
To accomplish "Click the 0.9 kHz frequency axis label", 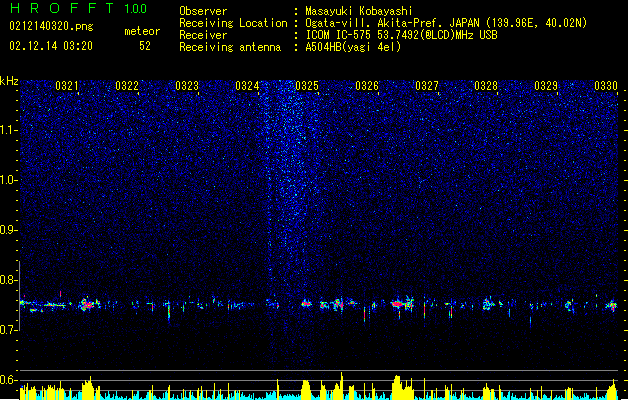I will pyautogui.click(x=8, y=230).
